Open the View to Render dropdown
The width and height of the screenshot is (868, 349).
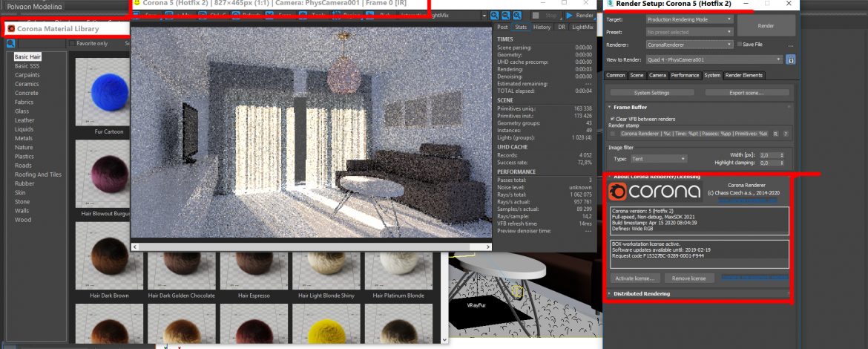coord(714,59)
